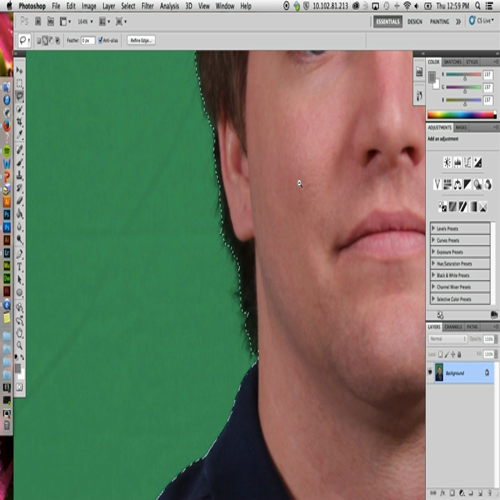Switch to the Channels tab
The width and height of the screenshot is (500, 500).
click(x=453, y=327)
